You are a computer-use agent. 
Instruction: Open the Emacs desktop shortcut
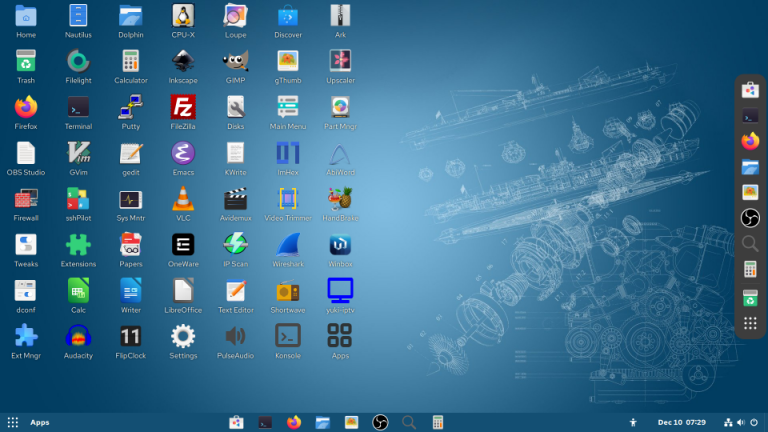[x=183, y=152]
